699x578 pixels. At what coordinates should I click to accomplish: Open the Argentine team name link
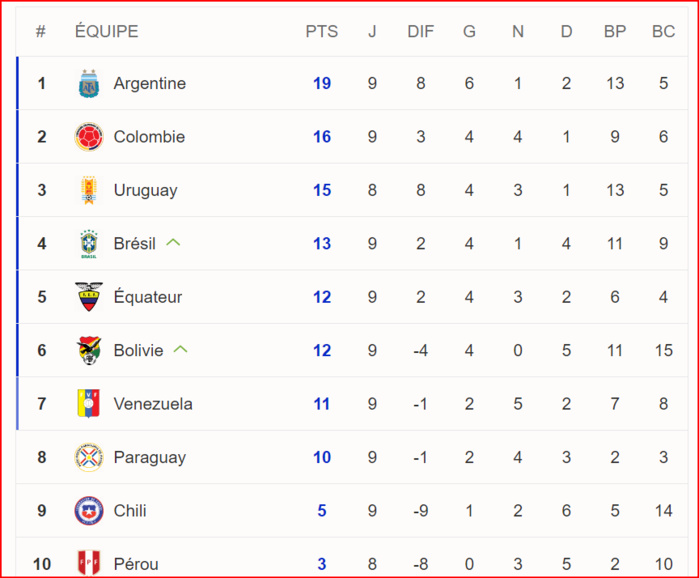click(x=149, y=83)
